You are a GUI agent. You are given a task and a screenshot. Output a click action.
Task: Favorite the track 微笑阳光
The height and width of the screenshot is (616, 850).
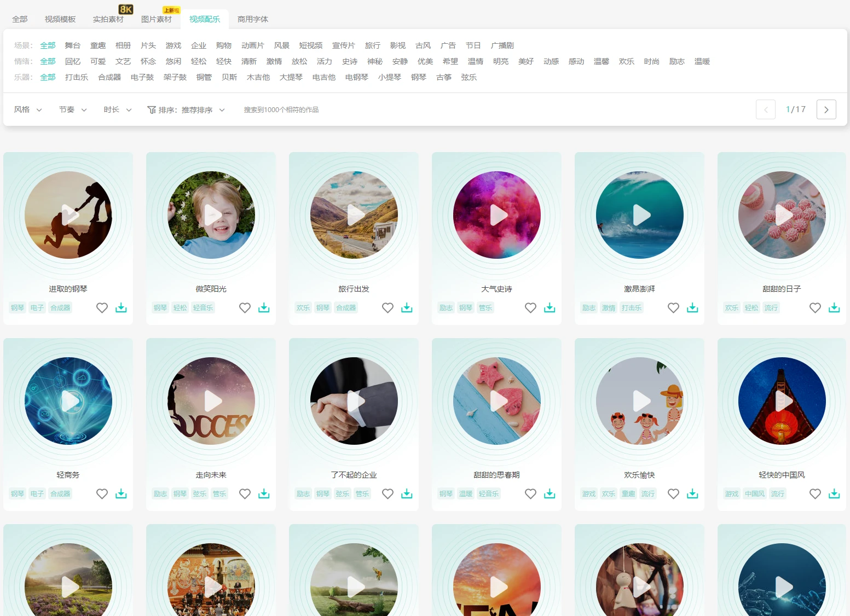245,308
